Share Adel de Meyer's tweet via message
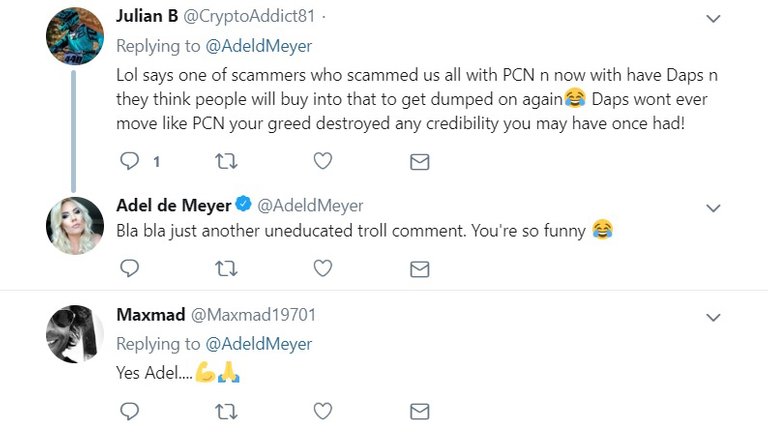The image size is (768, 433). pos(420,268)
